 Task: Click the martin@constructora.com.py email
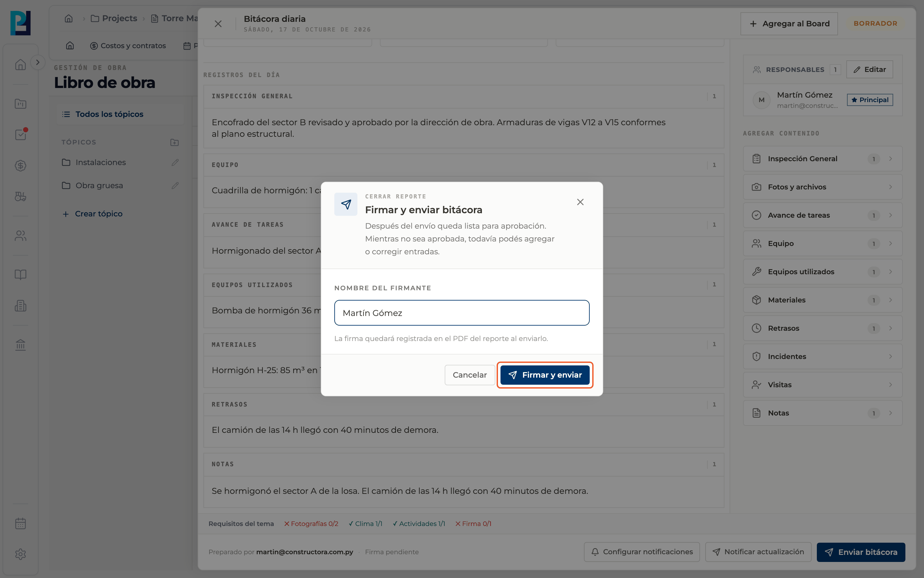304,552
